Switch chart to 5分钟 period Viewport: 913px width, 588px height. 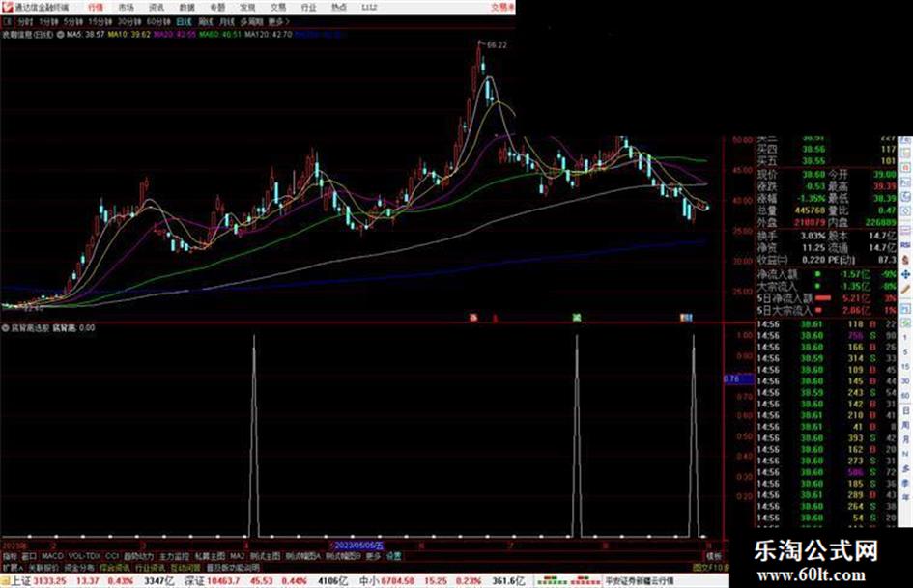(73, 21)
